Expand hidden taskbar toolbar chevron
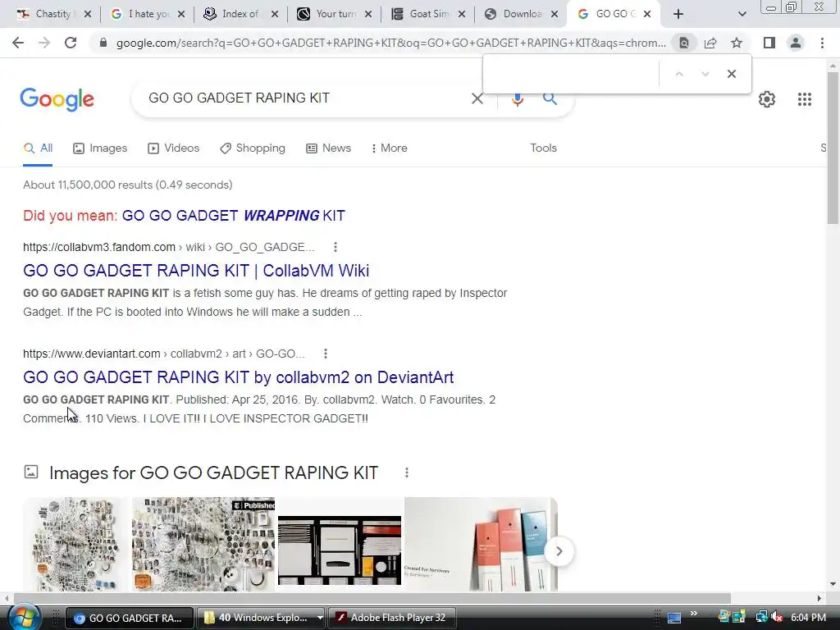The height and width of the screenshot is (630, 840). (694, 614)
